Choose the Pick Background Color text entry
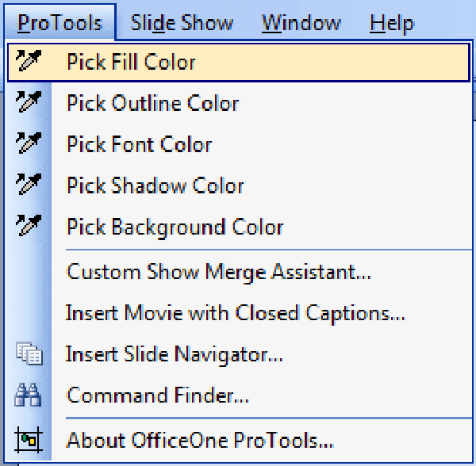 tap(175, 227)
